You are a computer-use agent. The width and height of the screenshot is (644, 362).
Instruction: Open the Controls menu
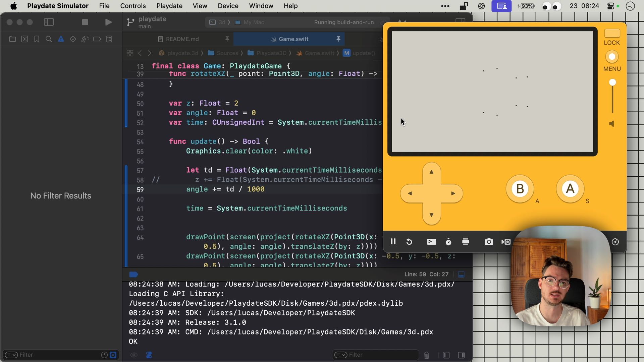click(133, 6)
